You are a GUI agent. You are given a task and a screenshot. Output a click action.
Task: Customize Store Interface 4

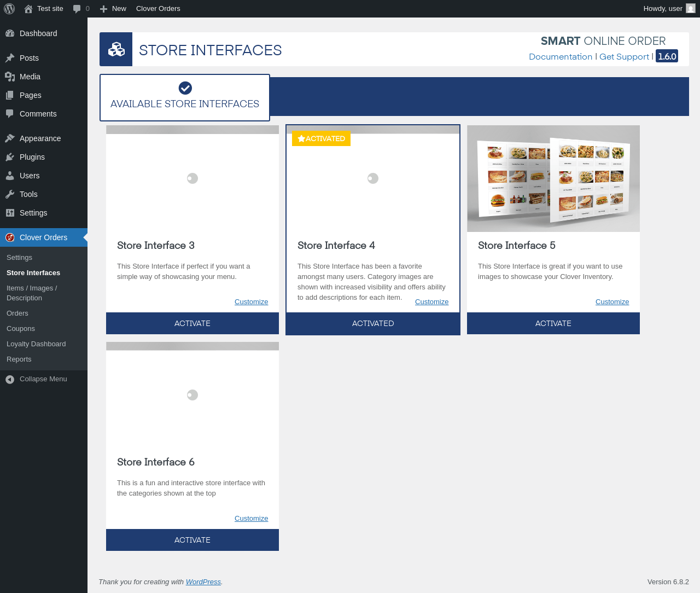pyautogui.click(x=432, y=302)
